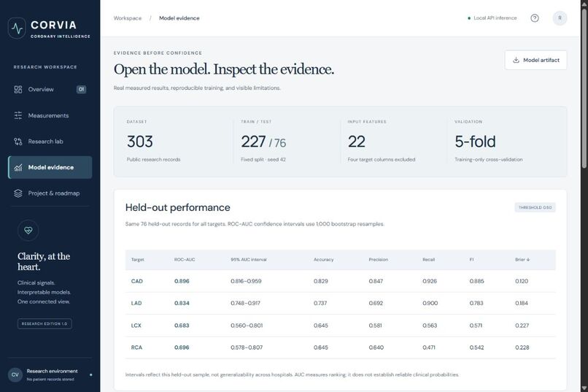
Task: Click the Workspace breadcrumb link
Action: coord(128,18)
